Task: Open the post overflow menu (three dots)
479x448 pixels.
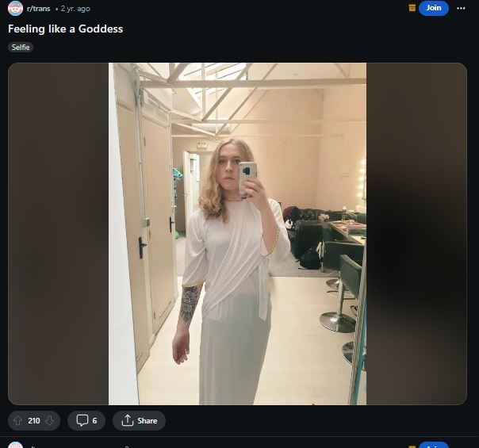Action: [461, 8]
